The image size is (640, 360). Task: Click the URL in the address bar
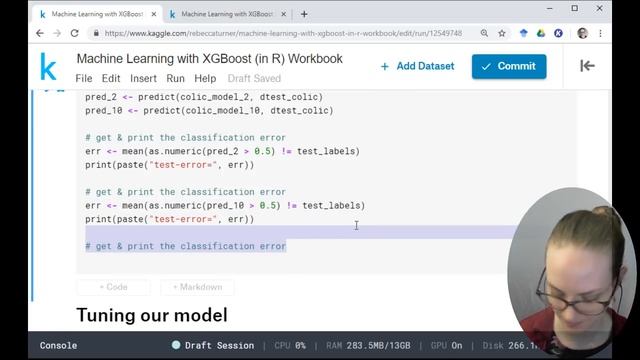click(283, 33)
